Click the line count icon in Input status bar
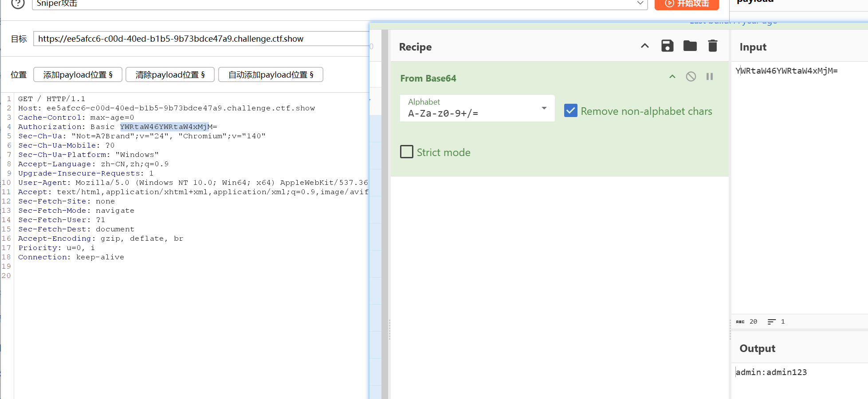Viewport: 868px width, 399px height. pyautogui.click(x=772, y=322)
